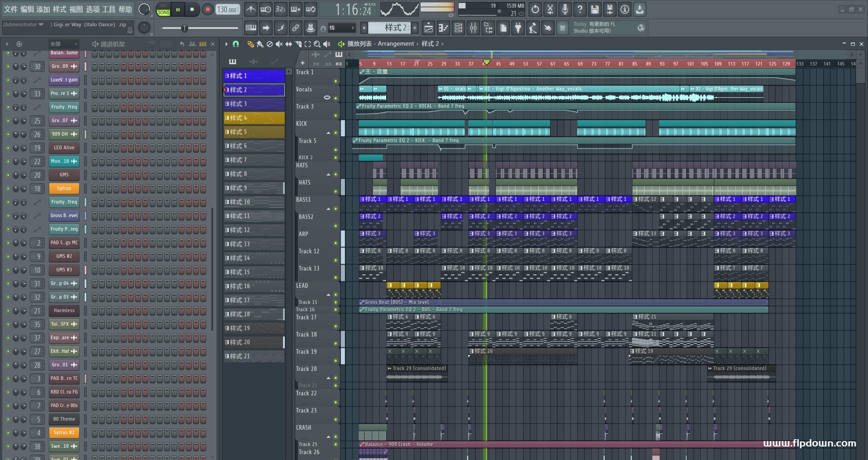Click the microphone recording icon
868x460 pixels.
[x=565, y=9]
